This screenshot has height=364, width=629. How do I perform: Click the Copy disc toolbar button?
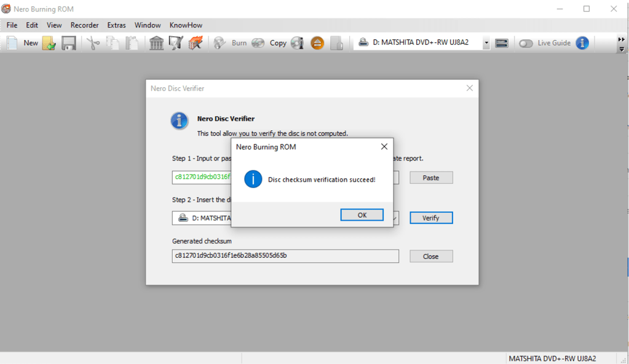pyautogui.click(x=271, y=43)
